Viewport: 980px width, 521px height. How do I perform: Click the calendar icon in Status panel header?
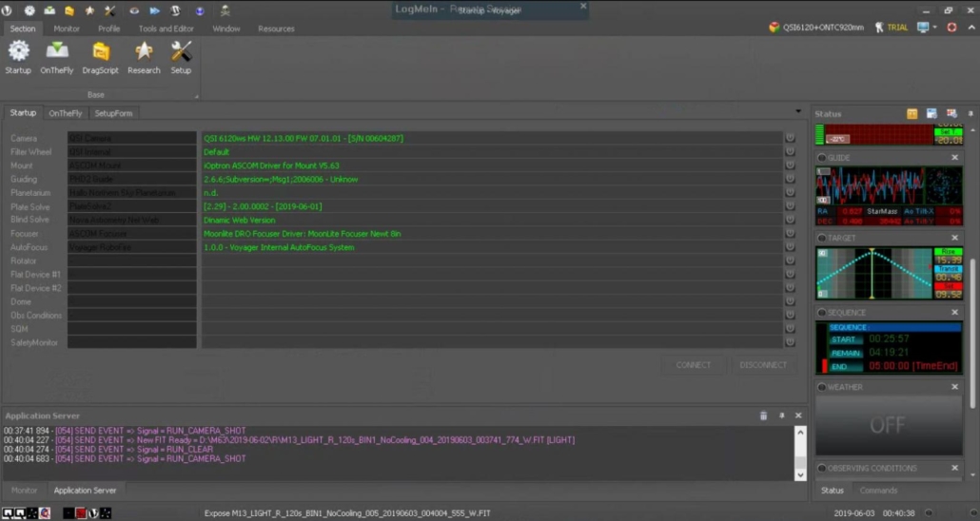(931, 114)
